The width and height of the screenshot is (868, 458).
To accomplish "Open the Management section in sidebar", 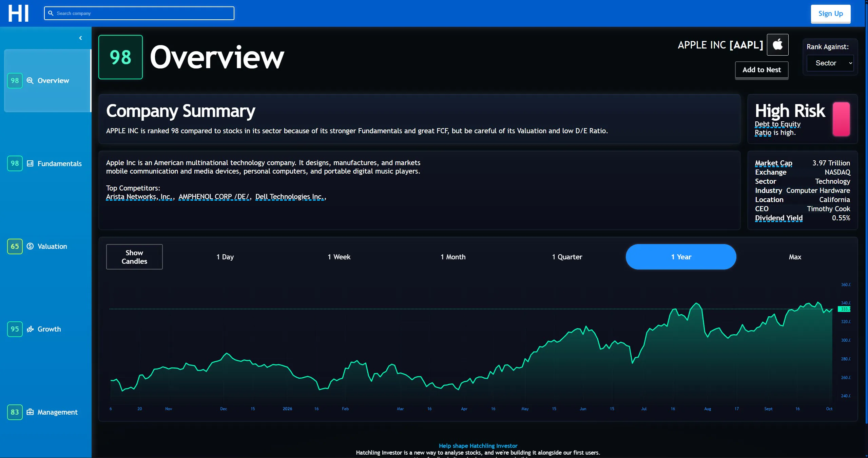I will pos(47,412).
